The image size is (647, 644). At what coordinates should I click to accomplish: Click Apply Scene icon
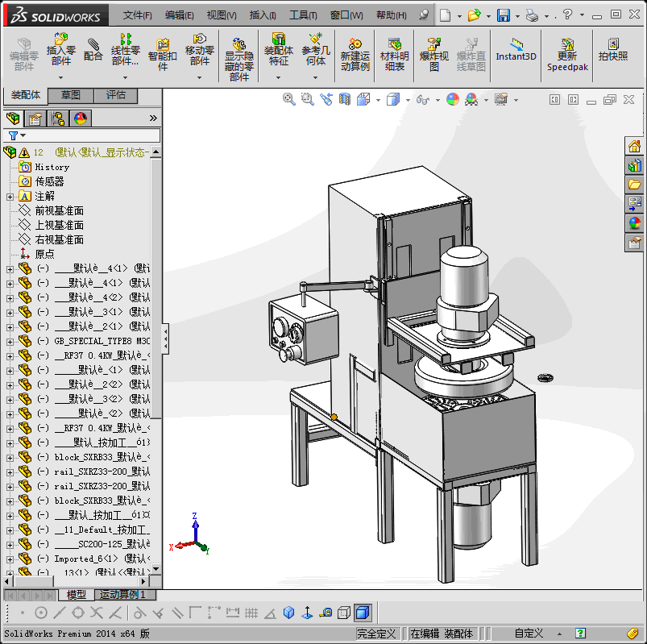point(471,99)
